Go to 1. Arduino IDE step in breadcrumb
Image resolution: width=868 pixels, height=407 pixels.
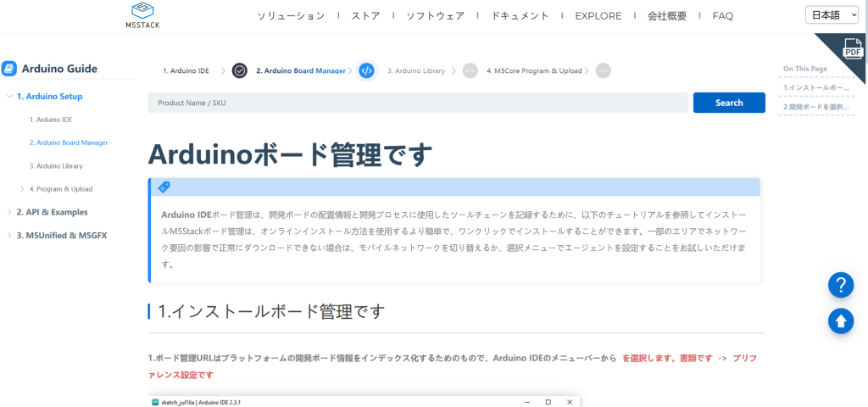pos(186,71)
